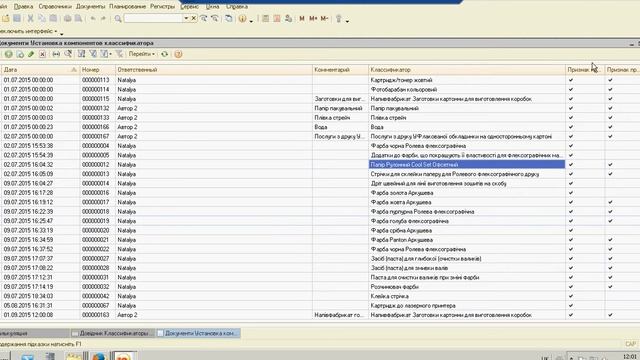Click the New document icon in main toolbar
This screenshot has height=360, width=640.
pos(6,18)
